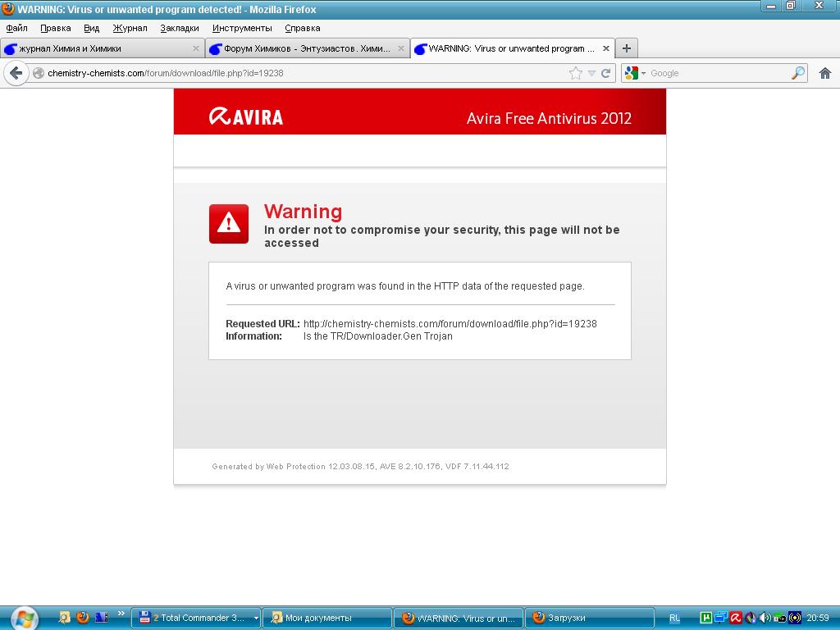Open the Google search engine dropdown
This screenshot has height=630, width=840.
636,73
